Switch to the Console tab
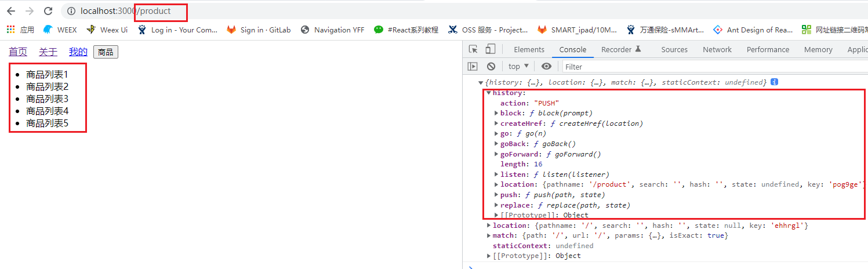868x269 pixels. 573,49
